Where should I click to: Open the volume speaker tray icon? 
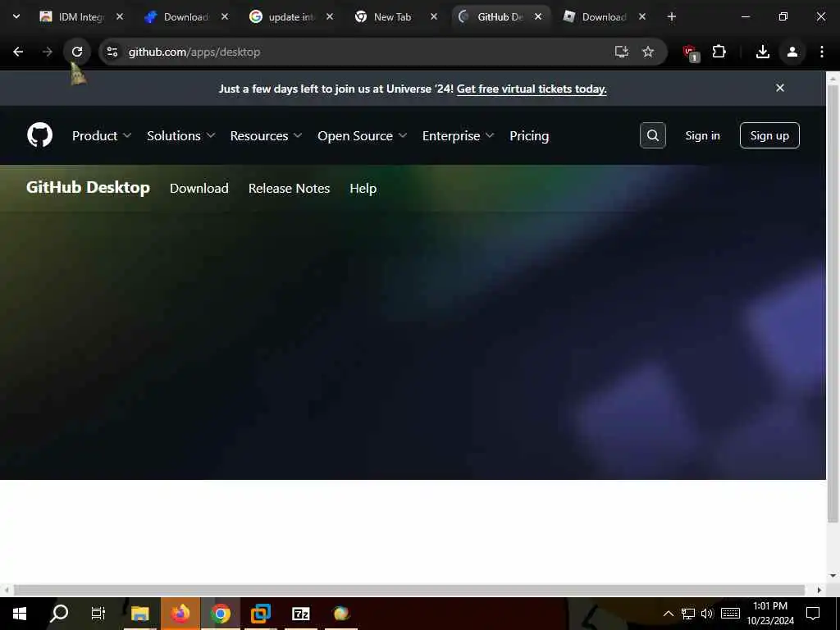point(707,614)
